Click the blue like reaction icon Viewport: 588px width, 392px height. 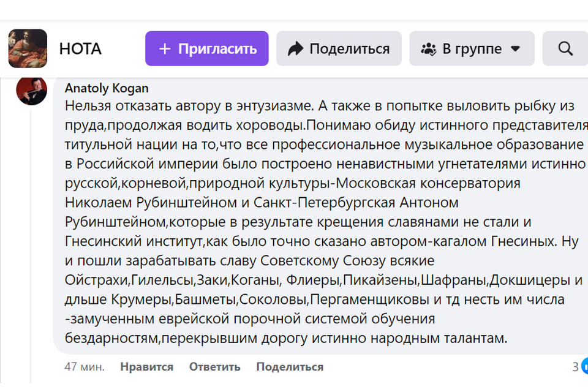point(584,367)
